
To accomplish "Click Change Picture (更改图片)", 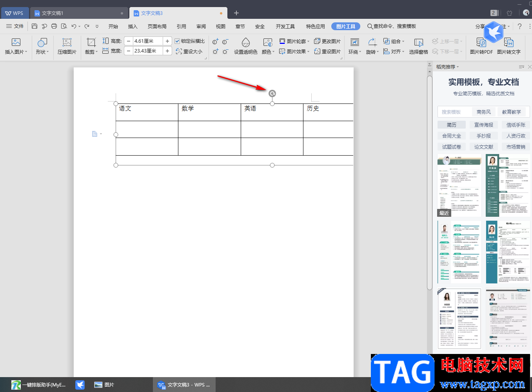I will [327, 41].
